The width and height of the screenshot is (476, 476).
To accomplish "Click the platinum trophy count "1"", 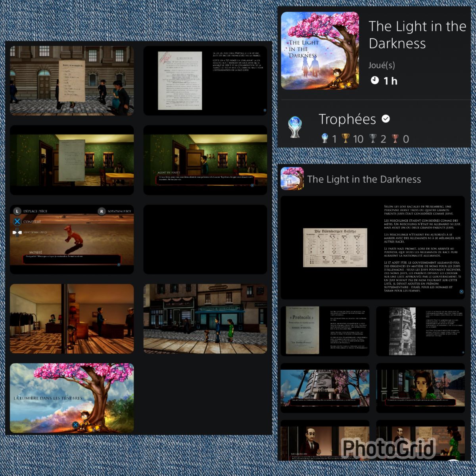I will pos(334,139).
